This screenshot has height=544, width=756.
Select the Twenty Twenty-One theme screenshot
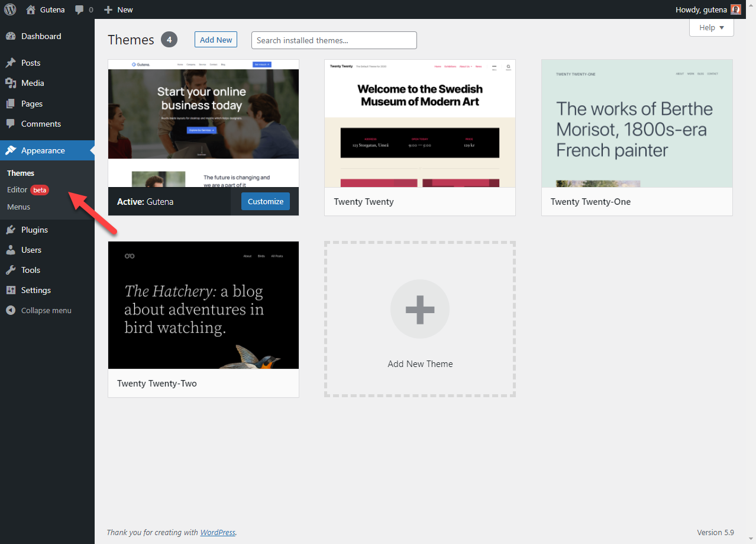coord(637,123)
